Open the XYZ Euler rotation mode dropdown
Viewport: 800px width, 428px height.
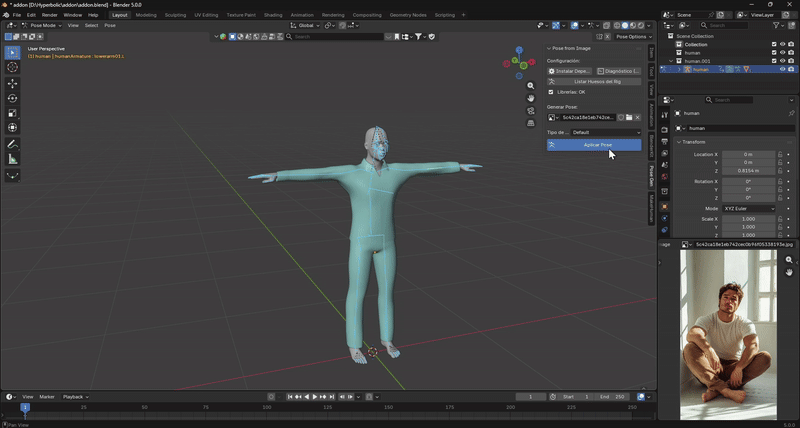(x=748, y=209)
